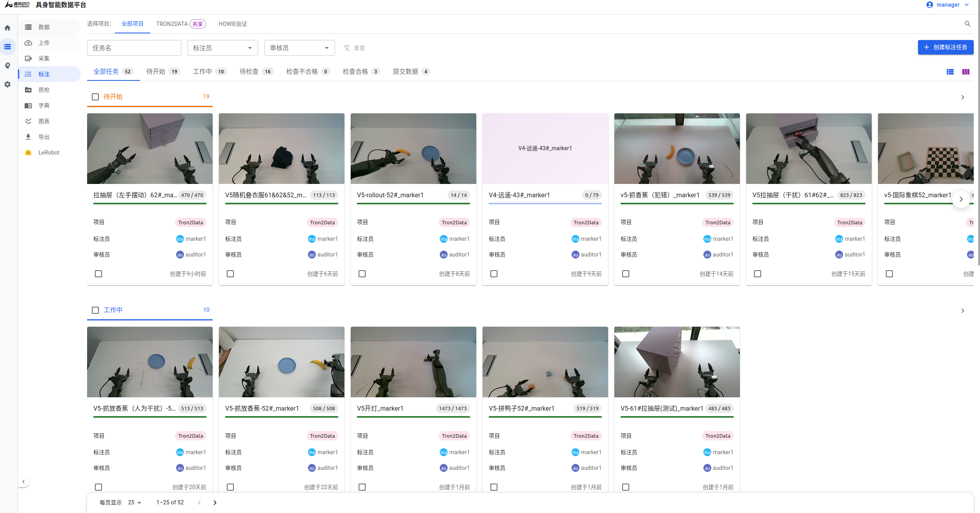Select the TRON2DATA project tab
This screenshot has height=513, width=980.
click(x=181, y=24)
